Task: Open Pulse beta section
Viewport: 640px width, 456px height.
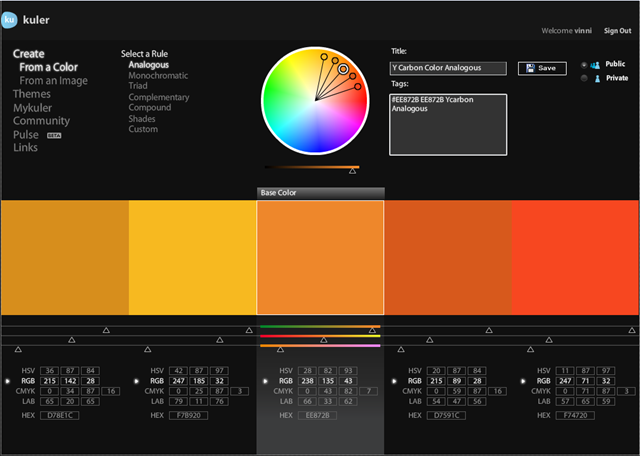Action: (26, 135)
